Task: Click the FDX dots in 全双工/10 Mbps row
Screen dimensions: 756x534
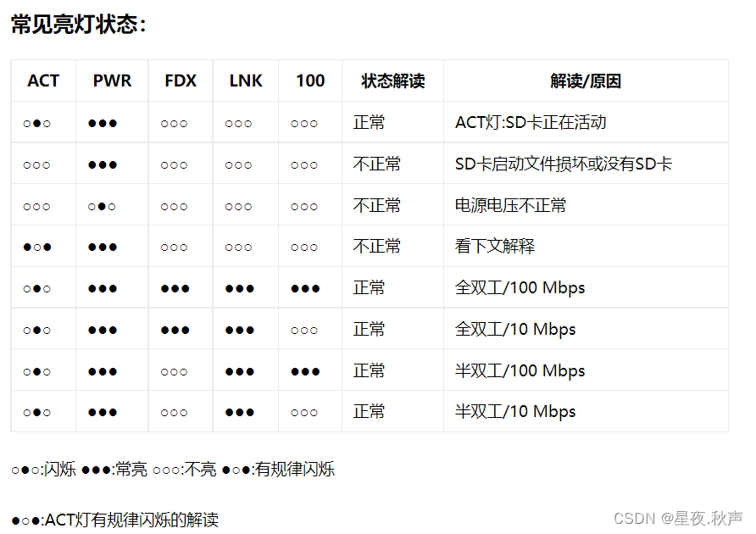Action: (175, 331)
